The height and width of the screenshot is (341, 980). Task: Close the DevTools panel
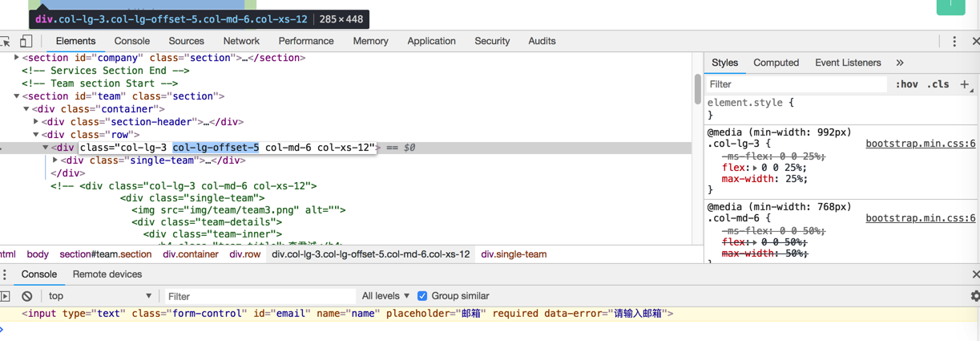975,41
